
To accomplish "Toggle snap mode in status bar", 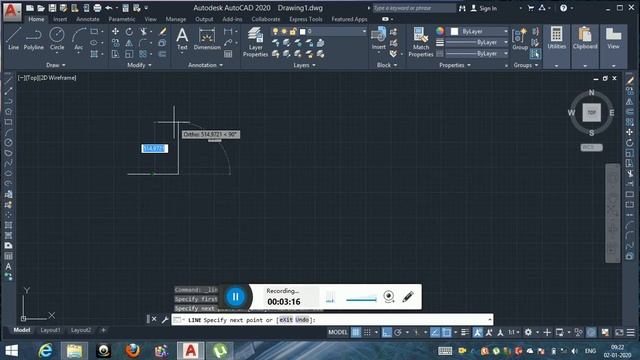I will [x=367, y=332].
